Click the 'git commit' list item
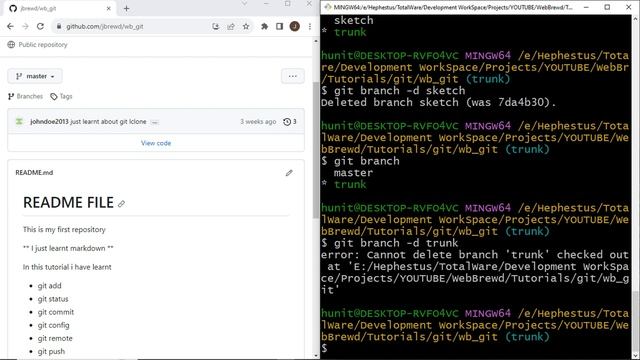This screenshot has height=360, width=640. 56,312
